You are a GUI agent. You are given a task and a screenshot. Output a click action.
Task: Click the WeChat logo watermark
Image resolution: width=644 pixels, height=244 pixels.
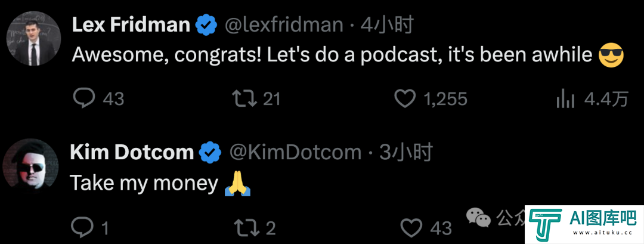478,218
